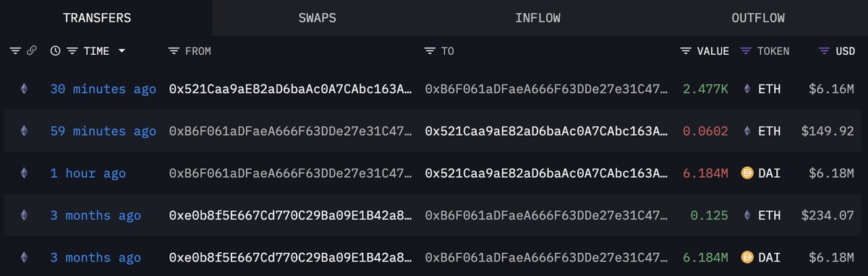Click Ethereum chain icon in 30 minutes row
Image resolution: width=868 pixels, height=276 pixels.
coord(24,89)
